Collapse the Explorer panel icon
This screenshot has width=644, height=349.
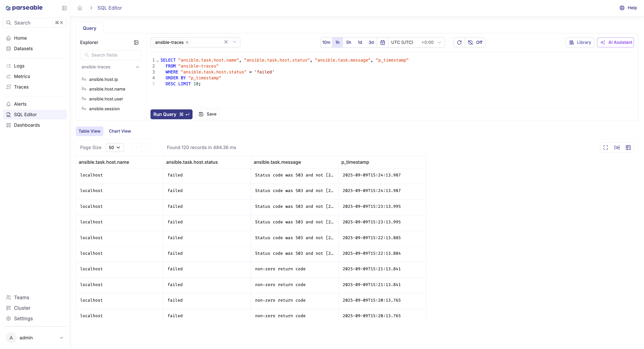point(136,43)
